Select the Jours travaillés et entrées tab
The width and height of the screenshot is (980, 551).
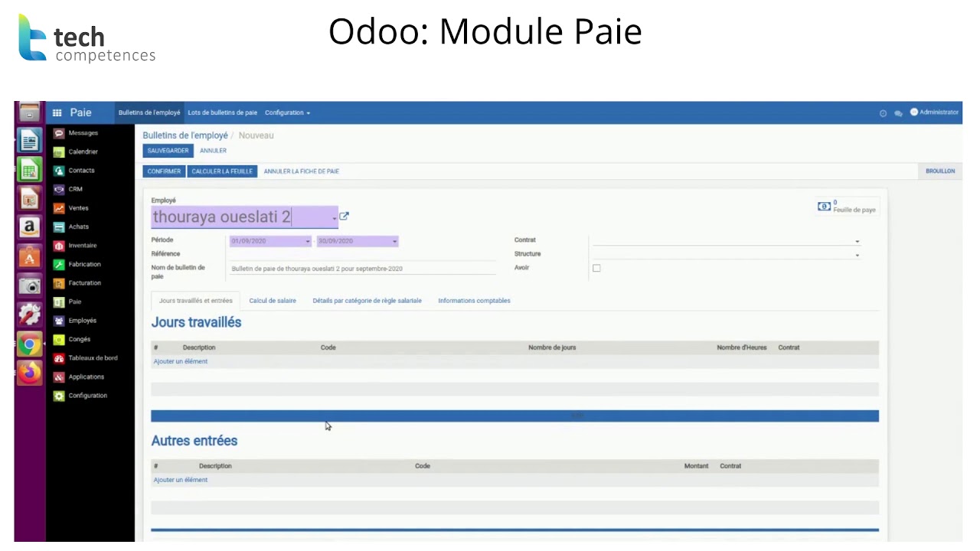(195, 301)
